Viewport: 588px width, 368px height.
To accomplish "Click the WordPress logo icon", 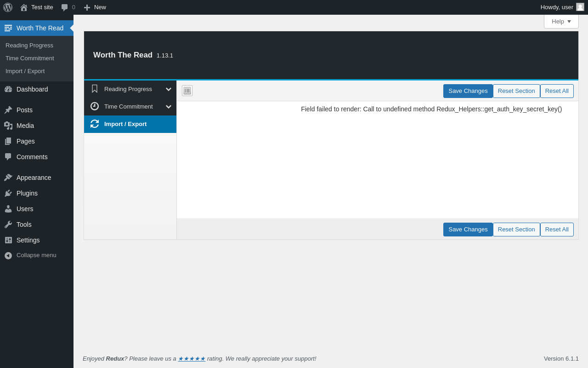I will click(8, 7).
